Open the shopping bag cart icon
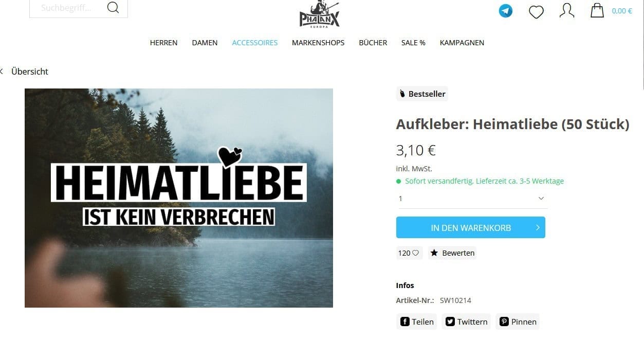644x357 pixels. tap(597, 10)
